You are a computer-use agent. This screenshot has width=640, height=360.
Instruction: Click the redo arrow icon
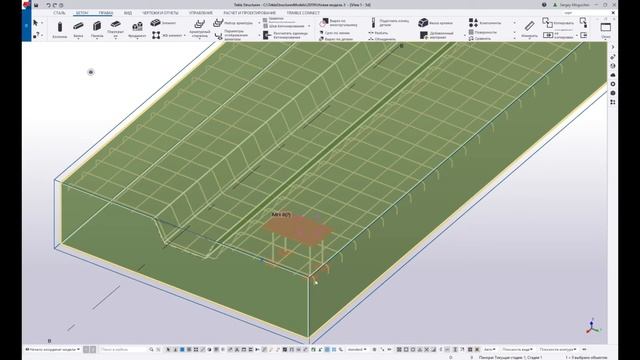(55, 5)
